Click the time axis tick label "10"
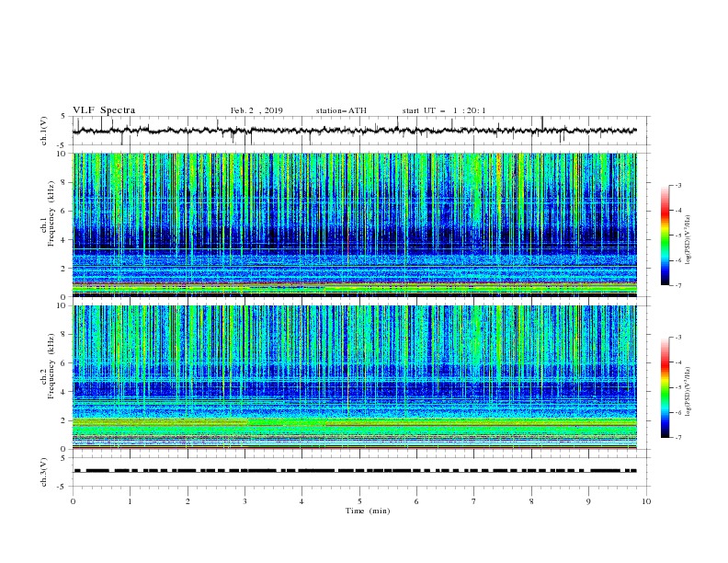Viewport: 728px width, 563px height. (646, 501)
